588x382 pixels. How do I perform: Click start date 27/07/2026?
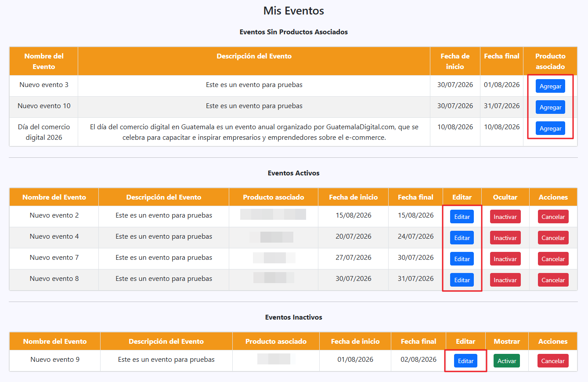coord(354,258)
